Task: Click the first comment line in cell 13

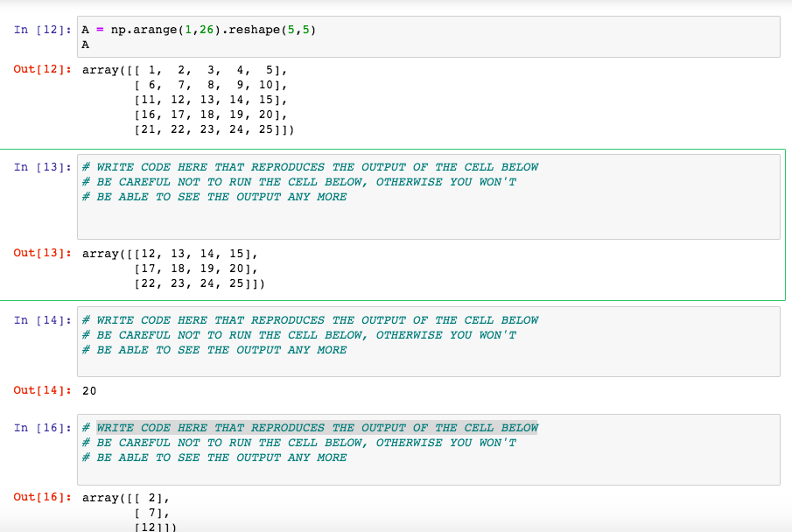Action: [309, 167]
